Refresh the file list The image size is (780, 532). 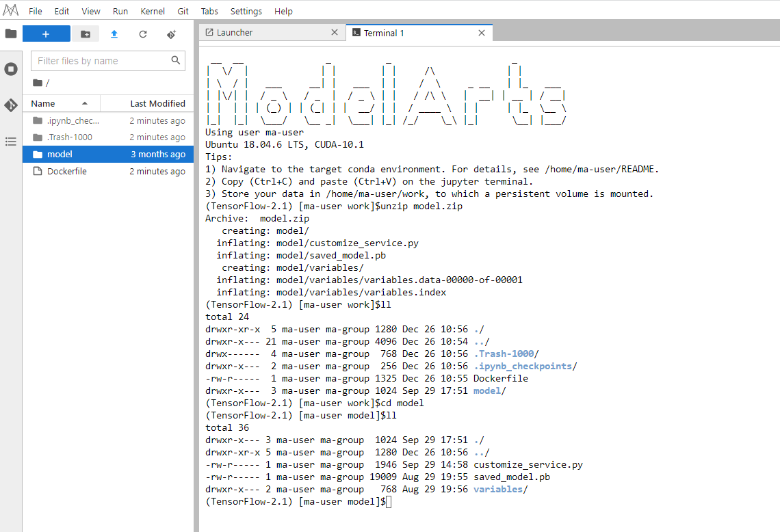[x=143, y=34]
